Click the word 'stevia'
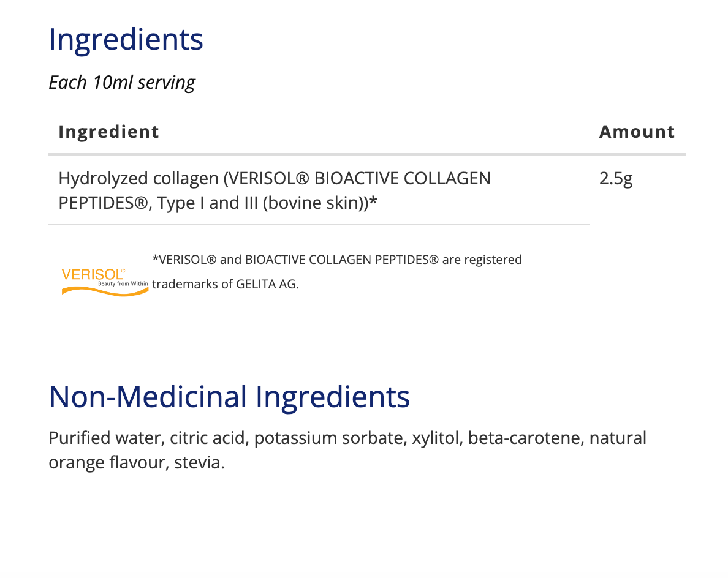This screenshot has width=728, height=578. pyautogui.click(x=199, y=462)
